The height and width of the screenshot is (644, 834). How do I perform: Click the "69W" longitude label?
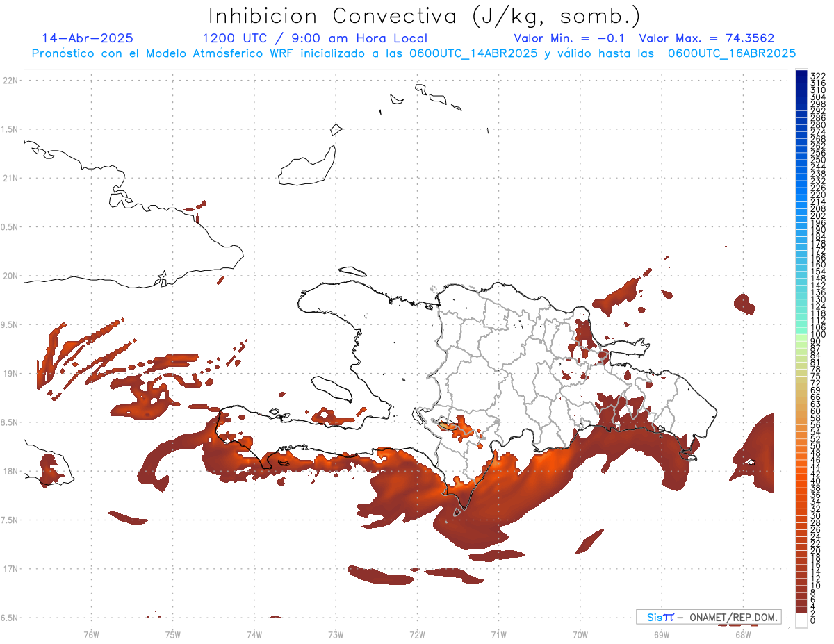pyautogui.click(x=661, y=634)
